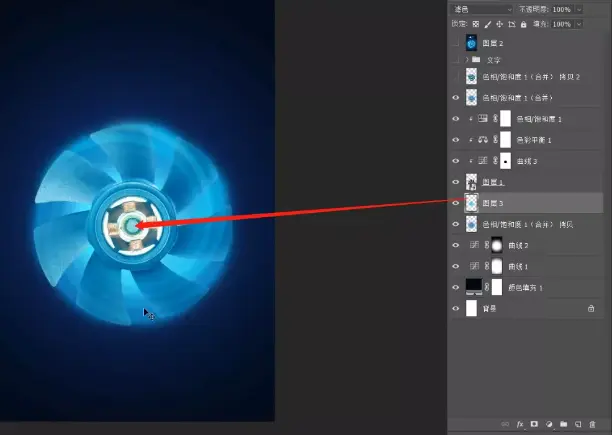The image size is (612, 435).
Task: Click the fill 100% value field
Action: point(562,24)
